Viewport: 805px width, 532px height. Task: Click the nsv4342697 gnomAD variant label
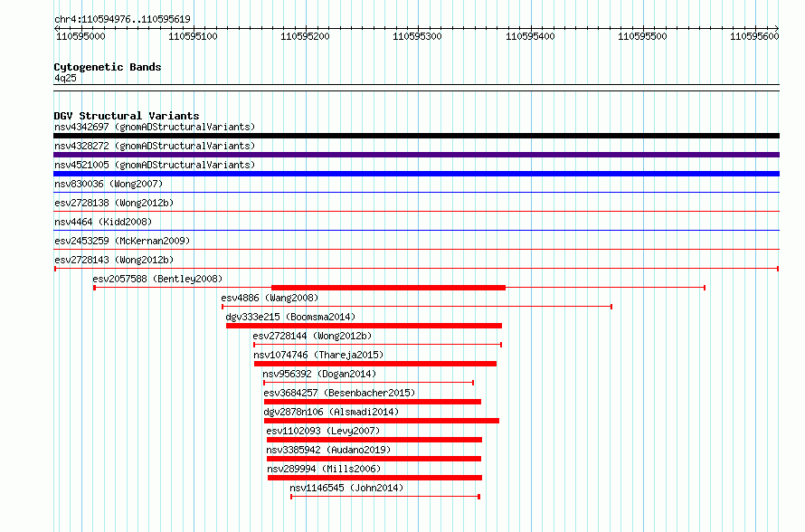coord(155,127)
